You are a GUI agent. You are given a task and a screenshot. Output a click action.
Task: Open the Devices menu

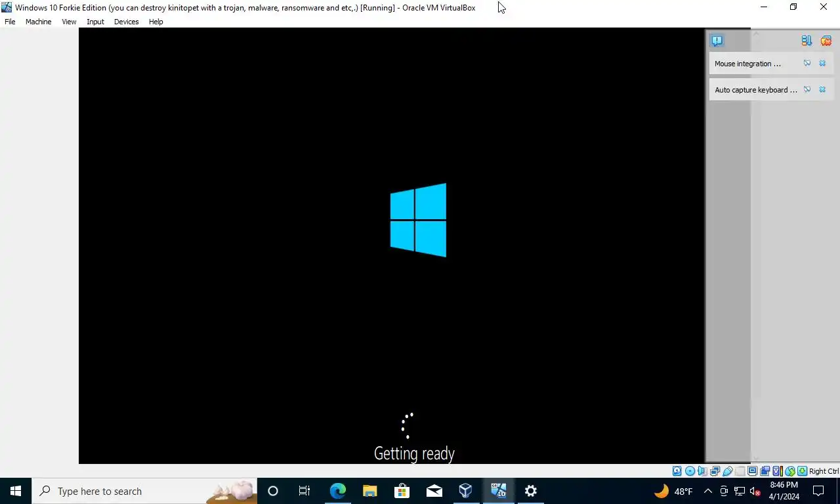coord(126,22)
